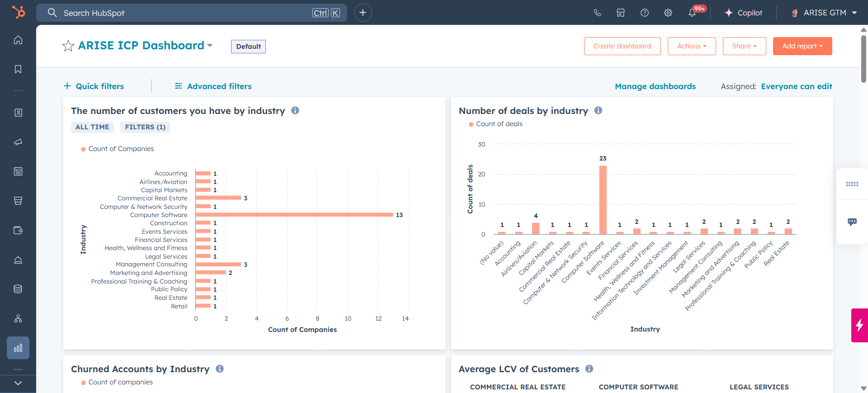
Task: Open the Share dropdown
Action: pyautogui.click(x=744, y=46)
